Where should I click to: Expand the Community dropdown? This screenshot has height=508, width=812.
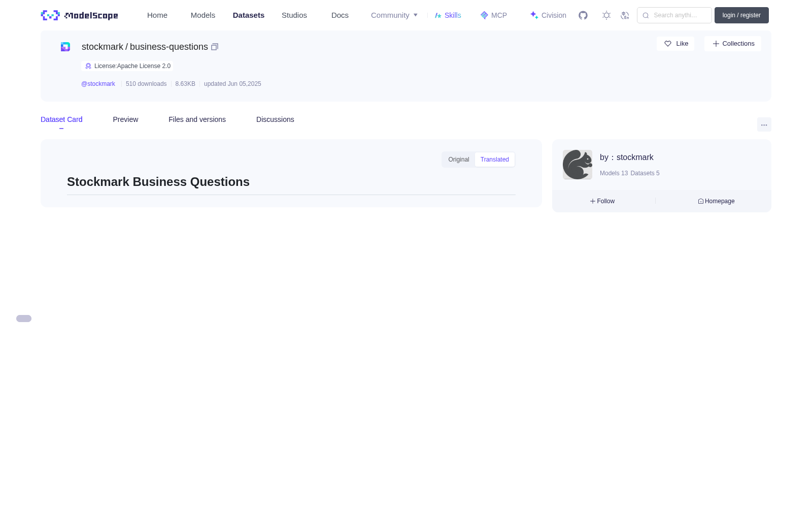click(394, 15)
